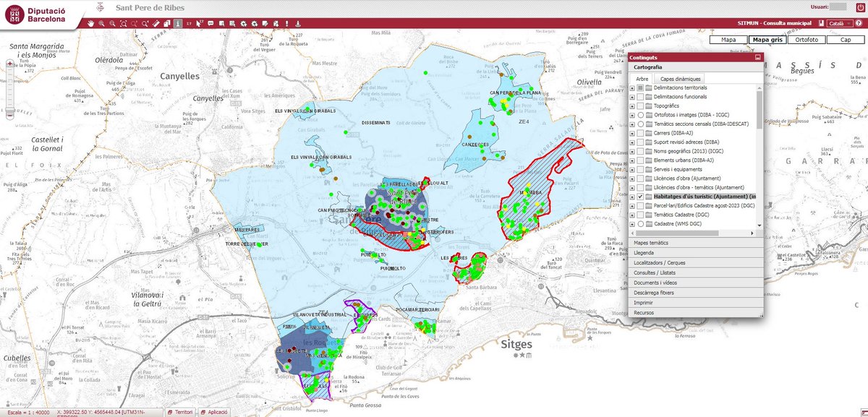Screen dimensions: 868x417
Task: Go to next zoom view
Action: click(x=145, y=24)
